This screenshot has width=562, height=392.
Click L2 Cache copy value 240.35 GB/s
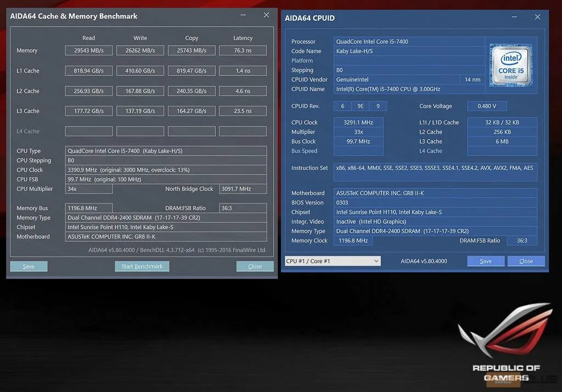(192, 91)
